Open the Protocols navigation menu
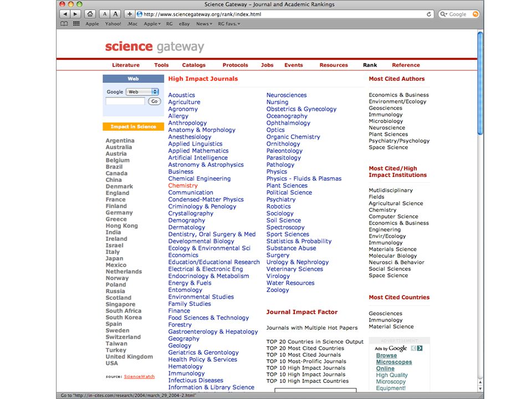Viewport: 532px width, 399px height. (x=235, y=65)
